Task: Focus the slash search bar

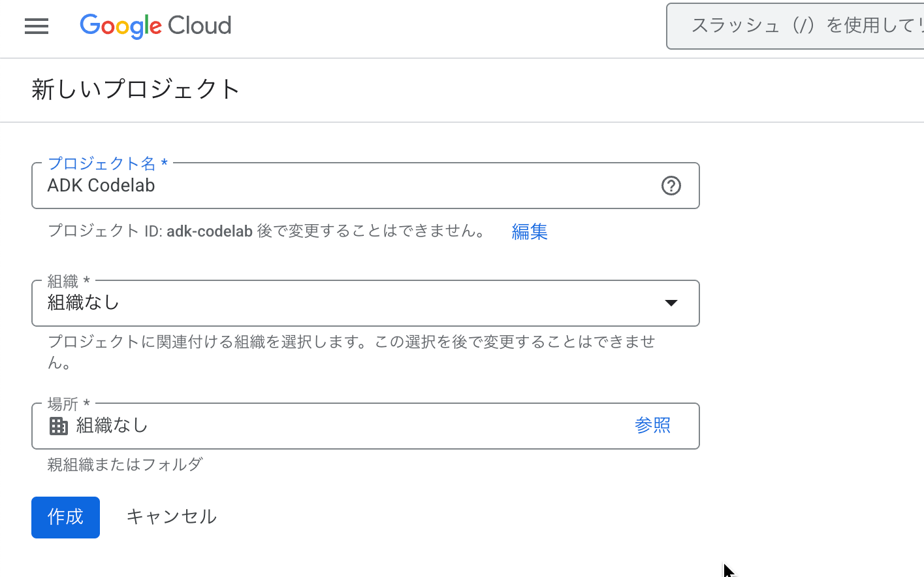Action: tap(795, 26)
